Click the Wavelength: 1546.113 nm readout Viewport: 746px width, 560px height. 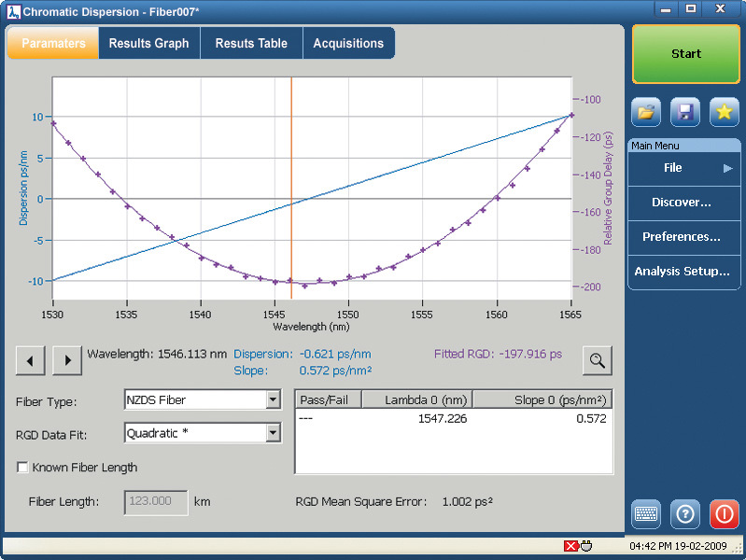[157, 354]
